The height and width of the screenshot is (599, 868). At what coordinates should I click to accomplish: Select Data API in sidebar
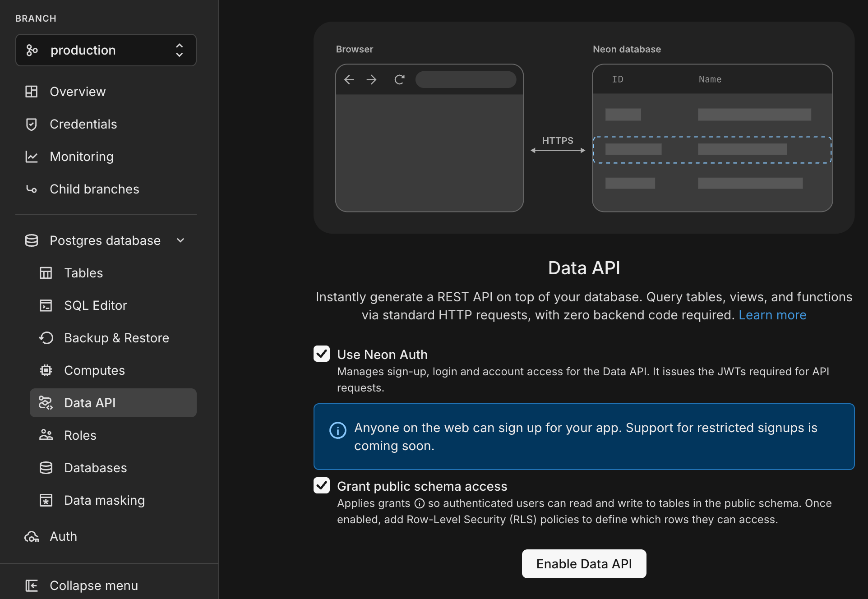113,403
